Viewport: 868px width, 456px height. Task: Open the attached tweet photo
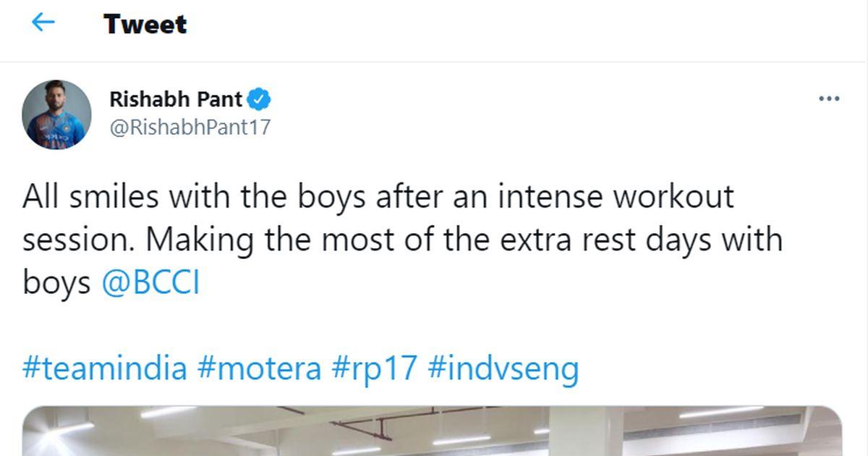433,433
